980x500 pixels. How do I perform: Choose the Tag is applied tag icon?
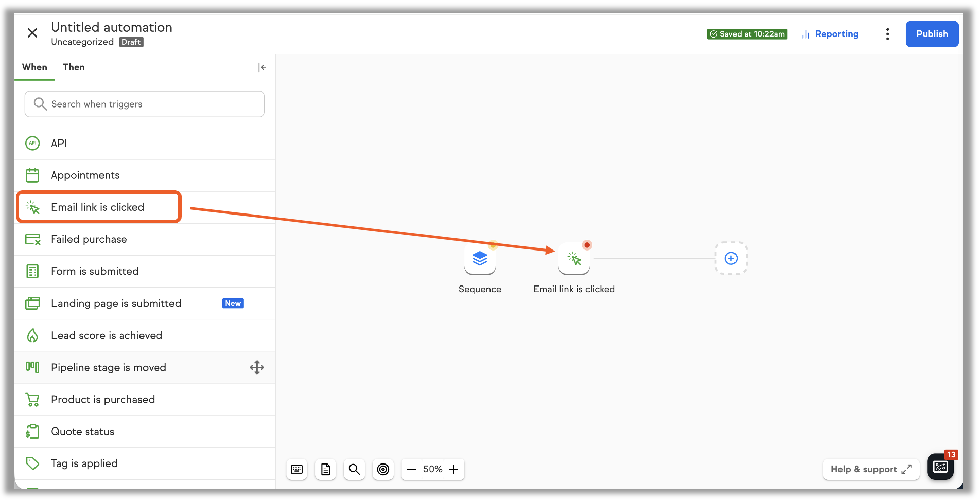coord(32,463)
